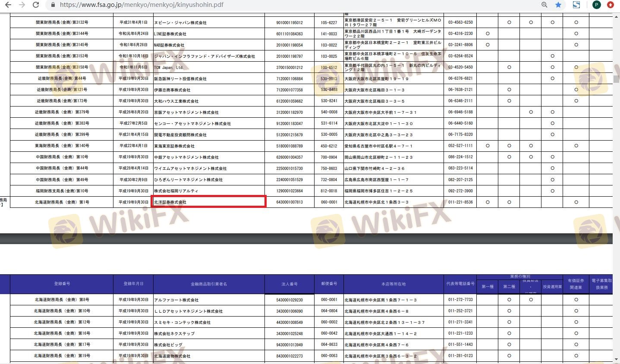Click the 第二種 column header
The image size is (620, 364).
click(x=509, y=286)
